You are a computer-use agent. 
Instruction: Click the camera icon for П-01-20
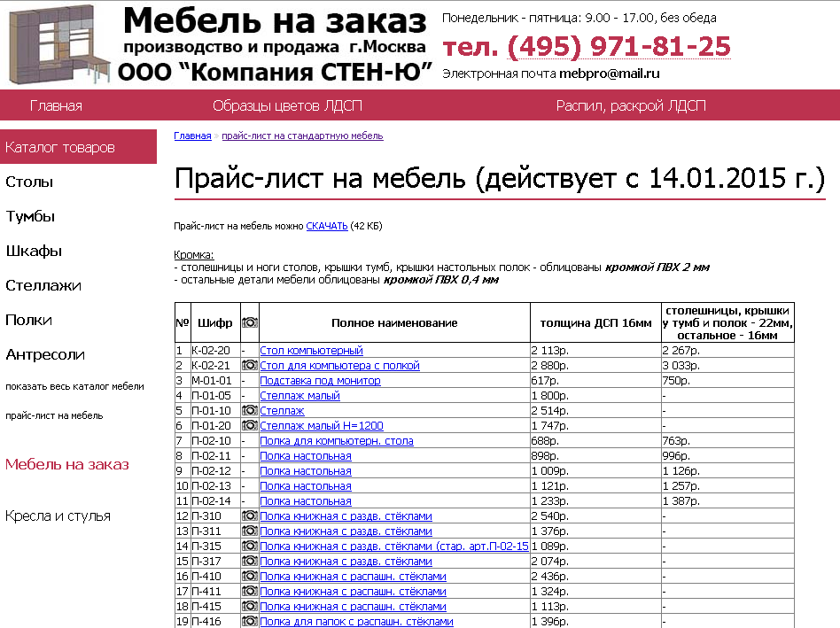point(250,425)
